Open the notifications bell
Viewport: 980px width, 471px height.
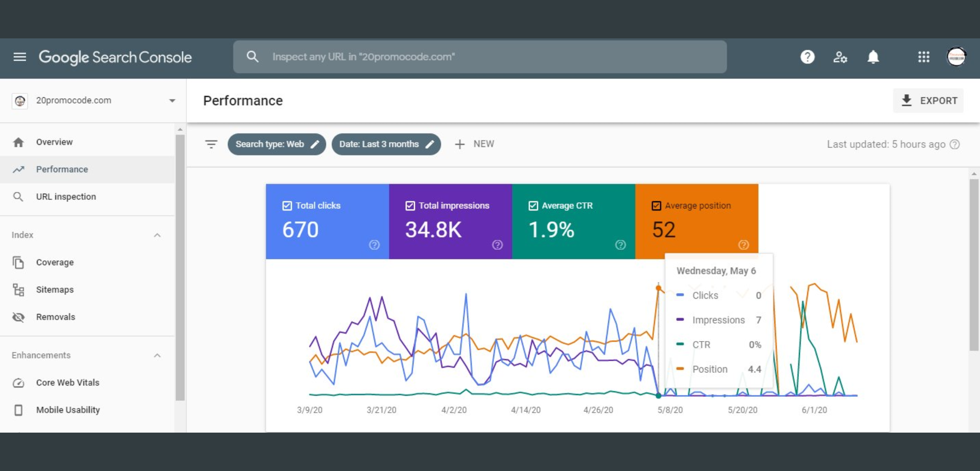[873, 57]
